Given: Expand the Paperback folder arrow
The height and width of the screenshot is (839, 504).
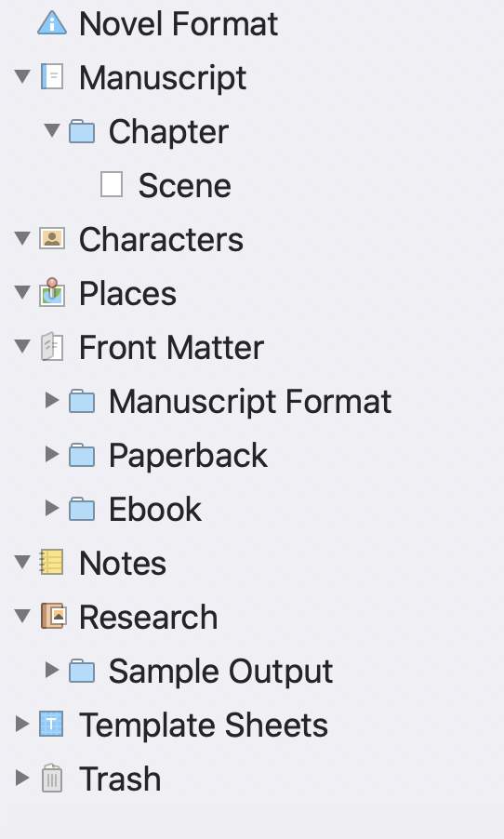Looking at the screenshot, I should 52,454.
